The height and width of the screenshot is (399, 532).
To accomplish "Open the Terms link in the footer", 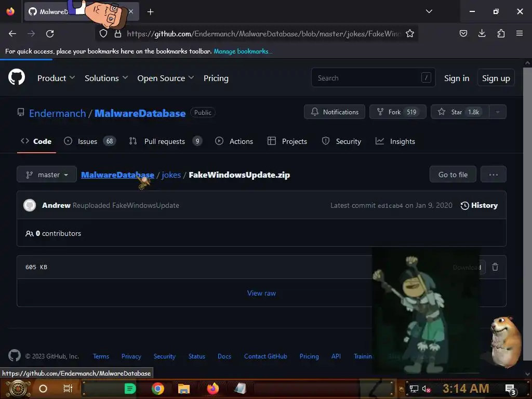I will [101, 356].
